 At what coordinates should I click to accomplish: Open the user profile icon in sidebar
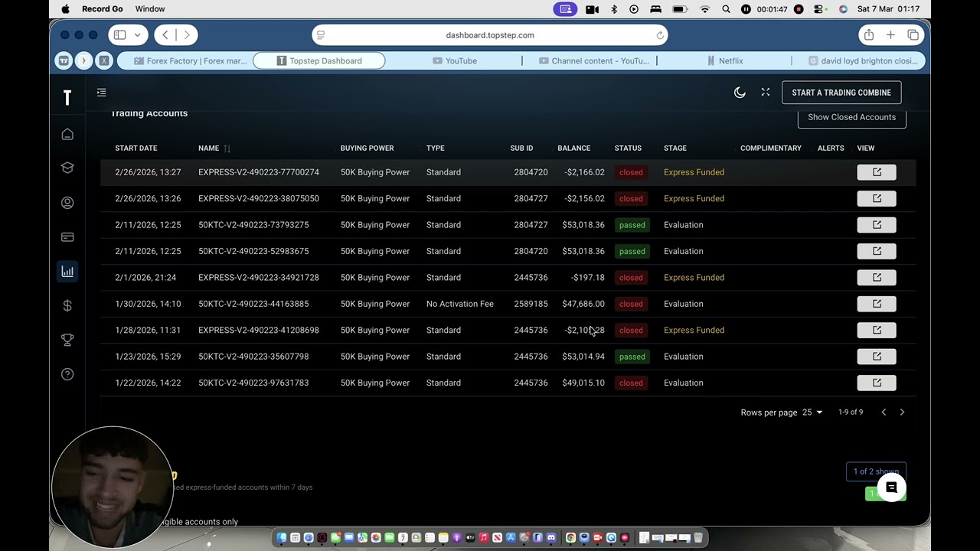(x=67, y=203)
